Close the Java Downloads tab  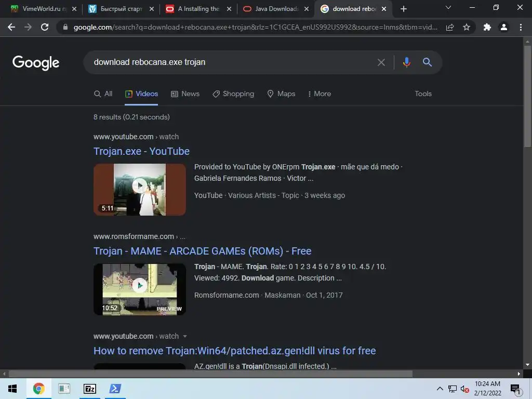point(307,9)
